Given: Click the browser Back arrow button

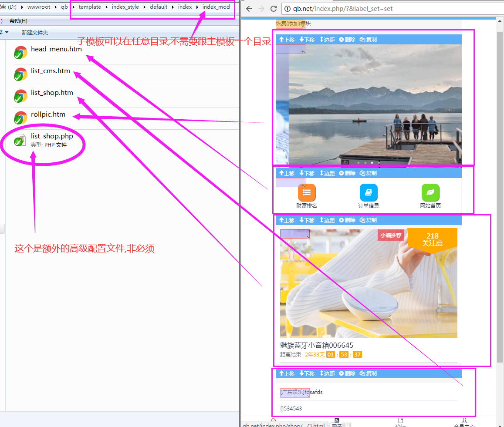Looking at the screenshot, I should pos(249,9).
